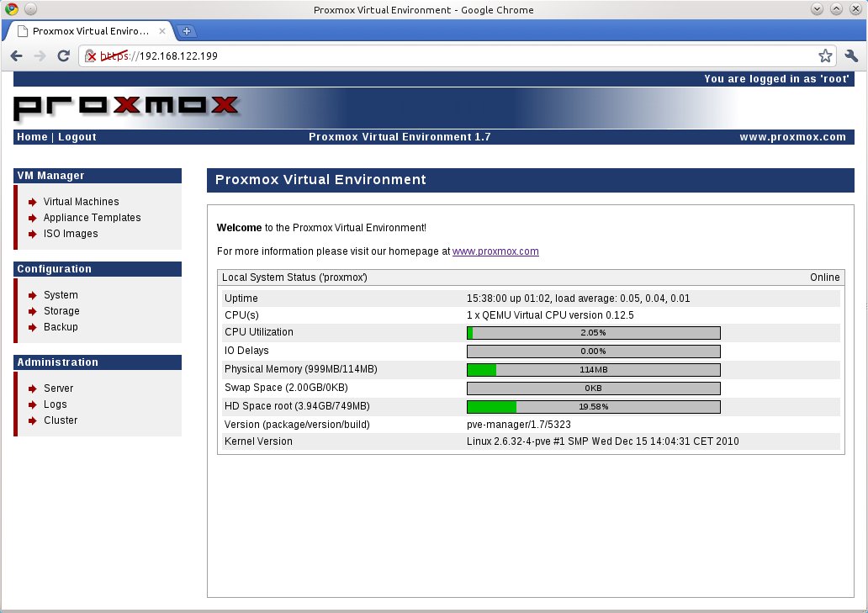Bookmark the page with the star icon
868x613 pixels.
825,55
